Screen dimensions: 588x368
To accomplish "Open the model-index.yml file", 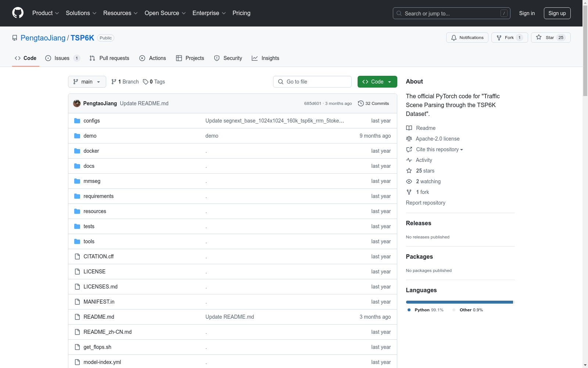I will [x=102, y=362].
